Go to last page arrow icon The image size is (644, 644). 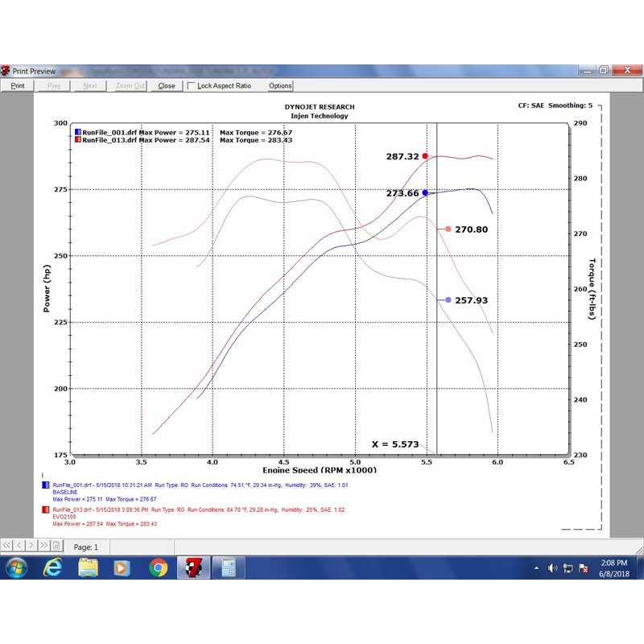point(44,545)
